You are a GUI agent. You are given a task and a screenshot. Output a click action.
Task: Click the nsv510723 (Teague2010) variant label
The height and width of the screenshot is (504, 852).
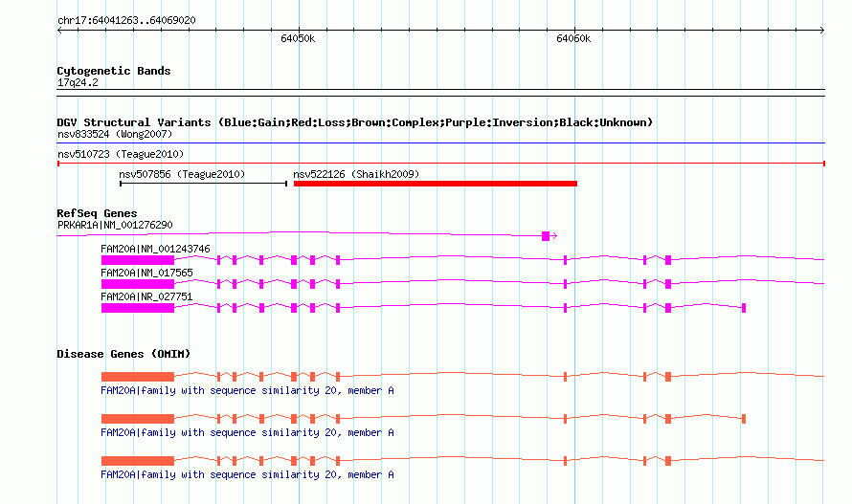click(x=121, y=154)
